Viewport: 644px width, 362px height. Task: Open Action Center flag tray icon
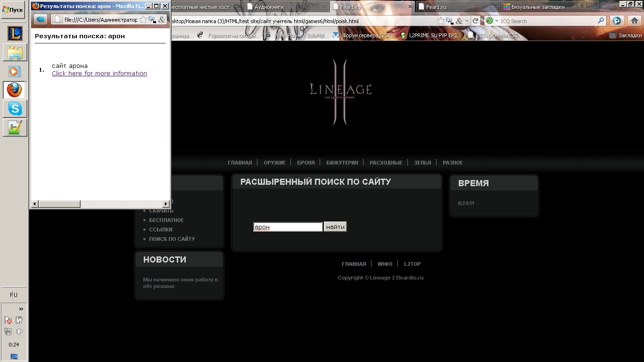(x=8, y=320)
